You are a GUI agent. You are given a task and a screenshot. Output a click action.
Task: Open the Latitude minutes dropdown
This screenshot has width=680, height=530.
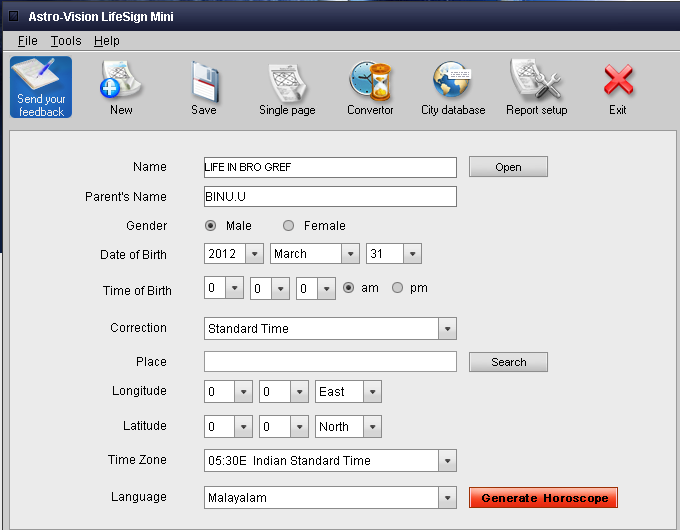coord(299,427)
